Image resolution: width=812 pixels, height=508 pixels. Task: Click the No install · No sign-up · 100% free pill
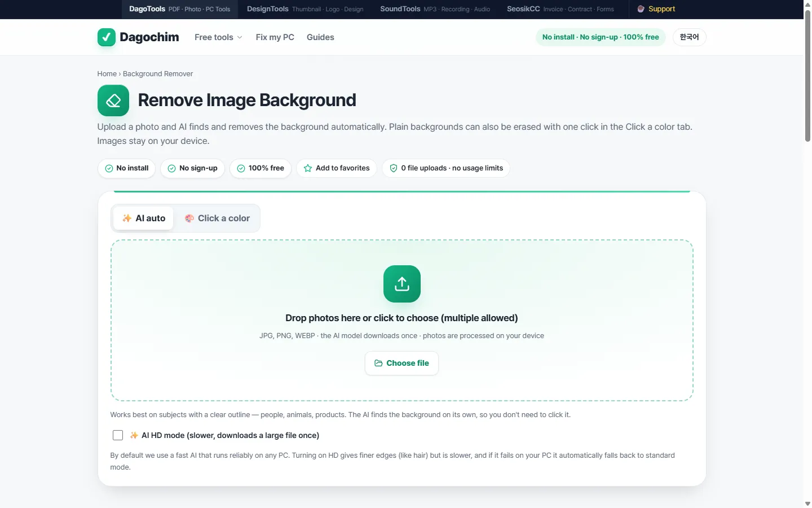point(601,37)
